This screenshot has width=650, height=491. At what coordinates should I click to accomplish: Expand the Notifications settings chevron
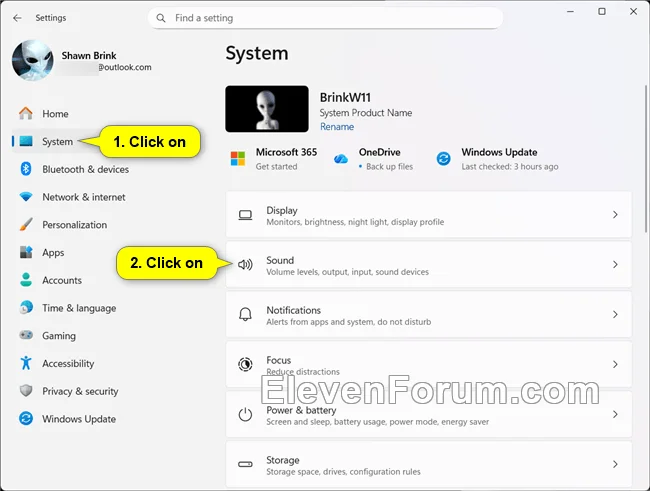coord(615,314)
